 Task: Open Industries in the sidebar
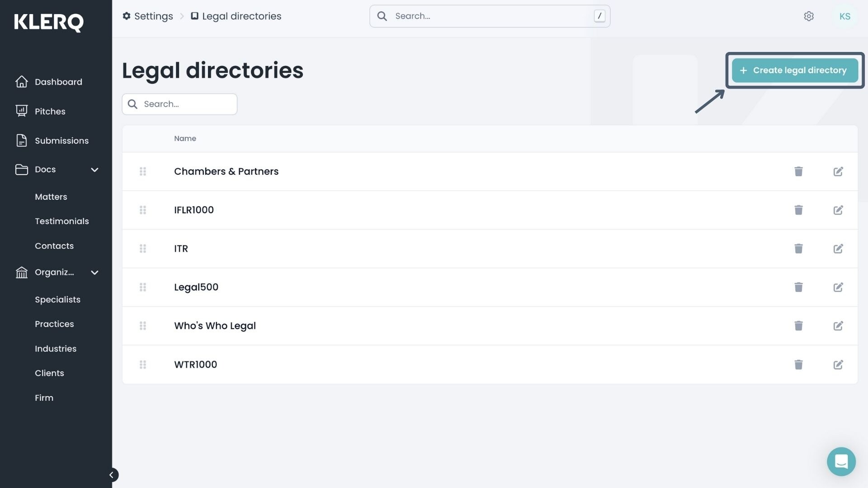click(56, 348)
